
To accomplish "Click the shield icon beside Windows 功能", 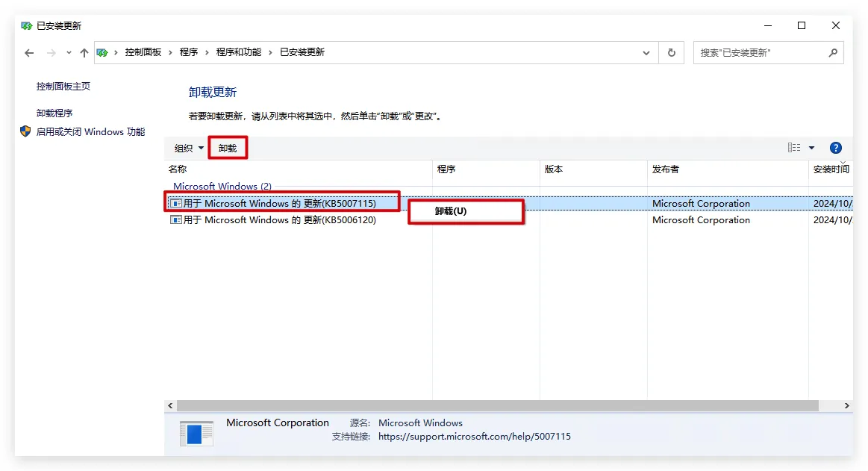I will tap(26, 131).
